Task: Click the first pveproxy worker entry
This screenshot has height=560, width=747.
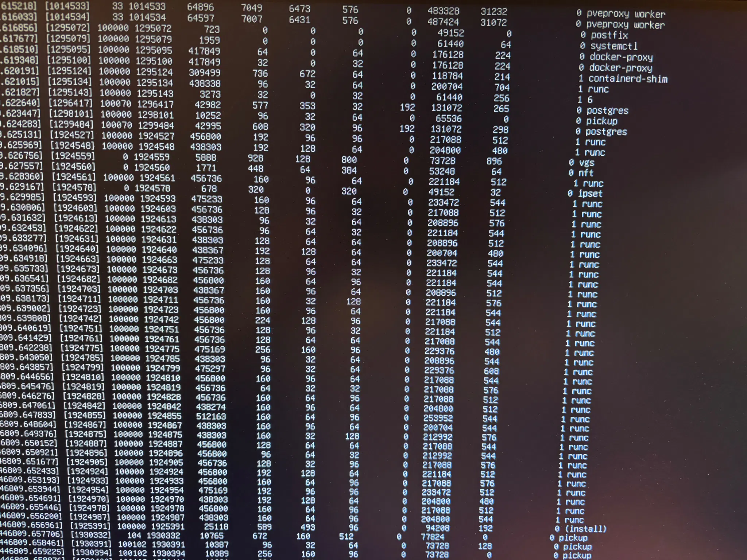Action: (626, 14)
